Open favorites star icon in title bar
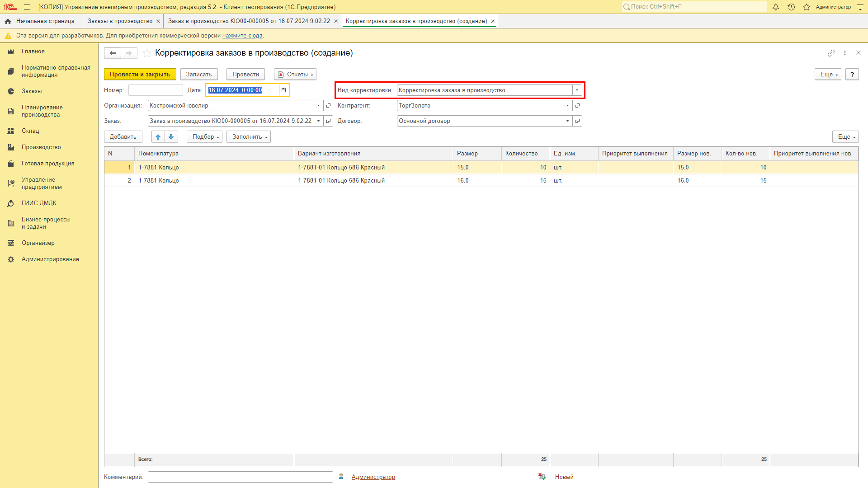 pos(807,7)
